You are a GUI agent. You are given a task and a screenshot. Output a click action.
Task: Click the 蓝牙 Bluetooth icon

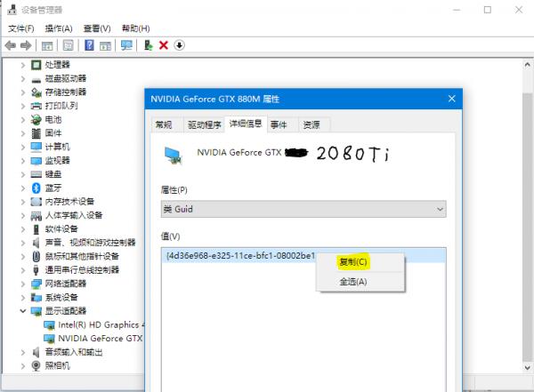[x=36, y=188]
